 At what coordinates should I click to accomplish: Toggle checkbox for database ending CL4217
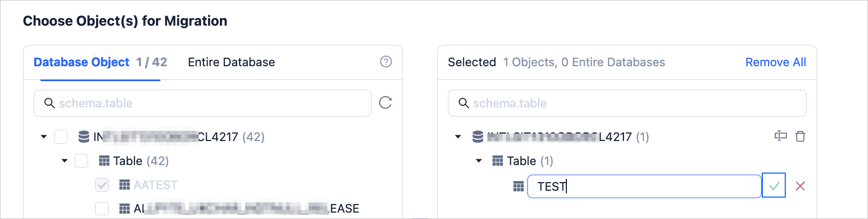pyautogui.click(x=61, y=137)
